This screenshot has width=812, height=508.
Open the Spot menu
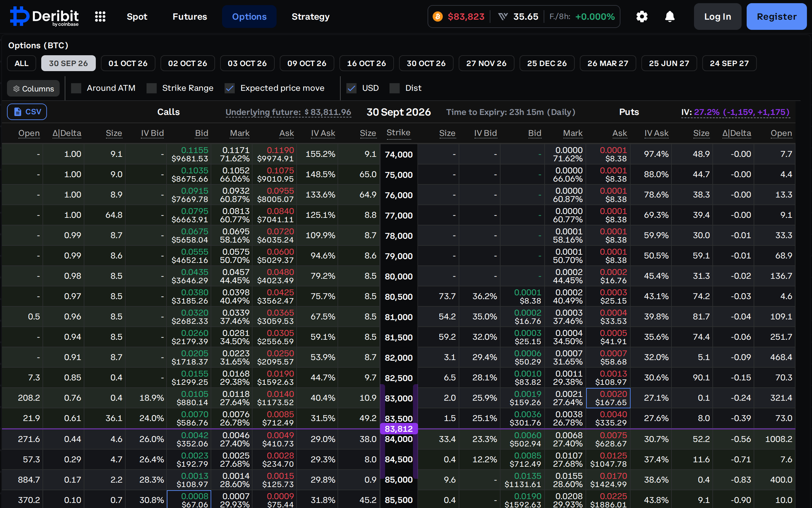point(137,17)
